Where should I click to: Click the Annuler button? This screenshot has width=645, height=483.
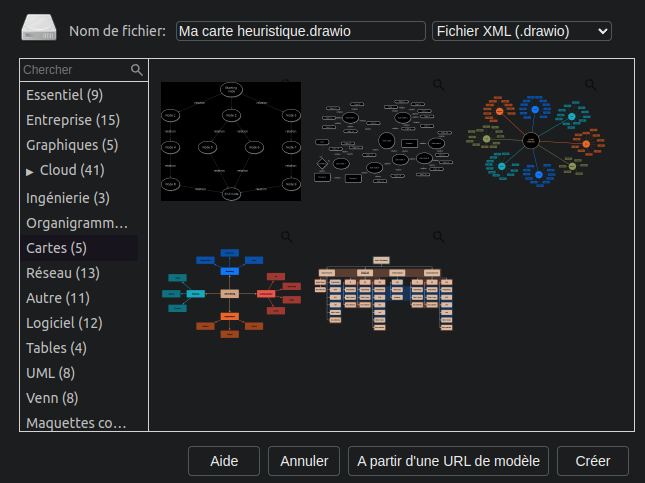coord(304,461)
